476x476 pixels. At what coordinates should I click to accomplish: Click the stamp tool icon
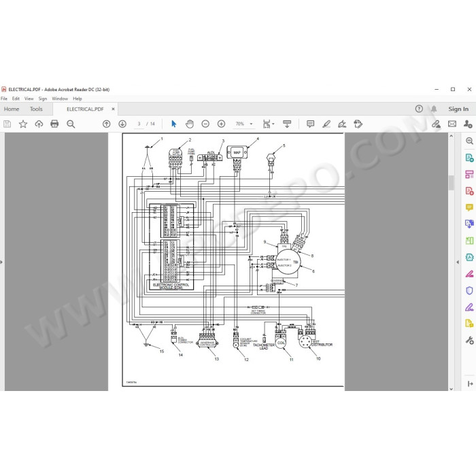pos(358,124)
